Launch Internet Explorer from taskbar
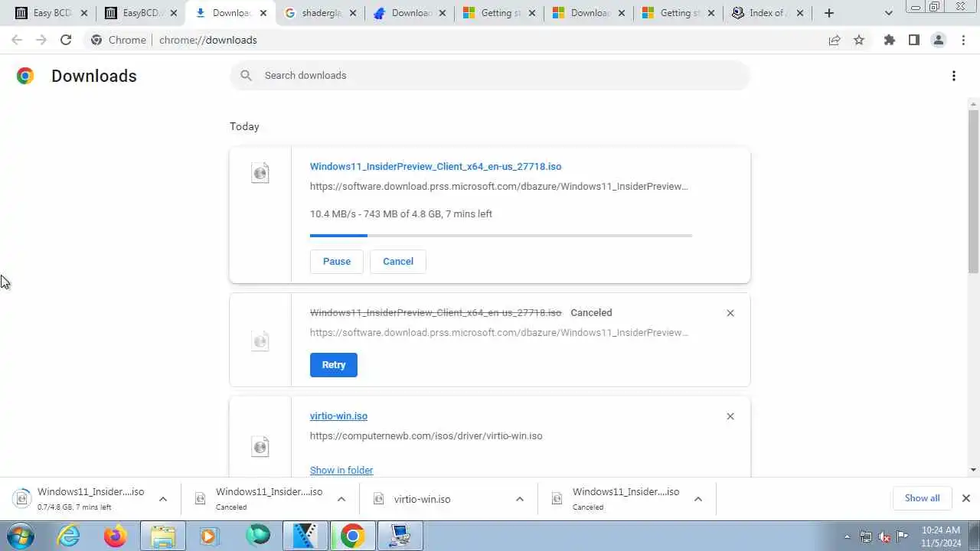The image size is (980, 551). [69, 536]
